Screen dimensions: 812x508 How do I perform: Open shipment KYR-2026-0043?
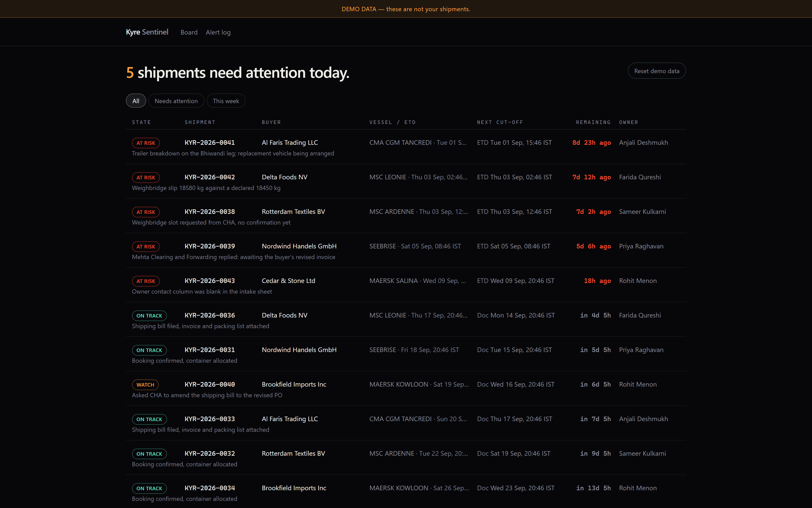(x=210, y=281)
